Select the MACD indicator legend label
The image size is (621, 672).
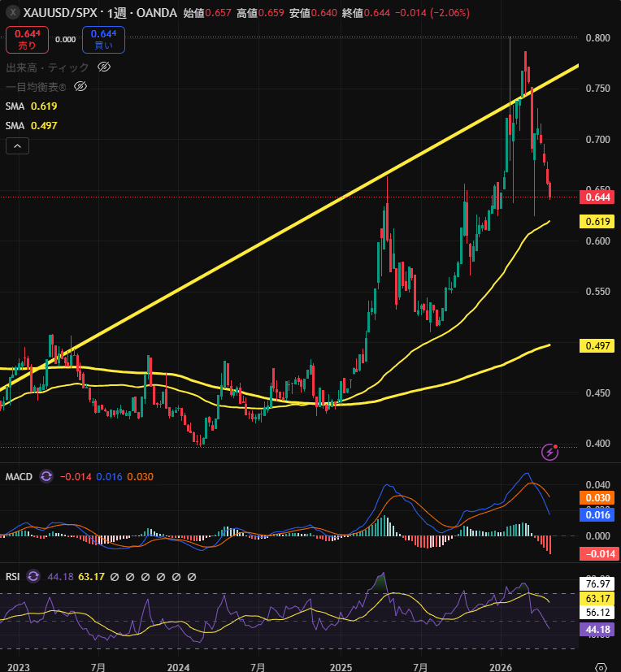(19, 476)
